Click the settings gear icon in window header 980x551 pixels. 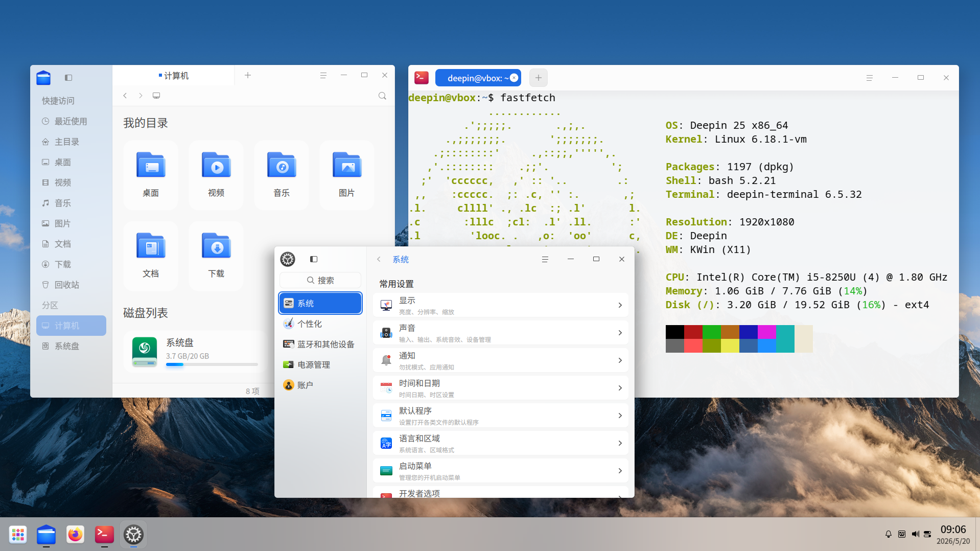[288, 259]
